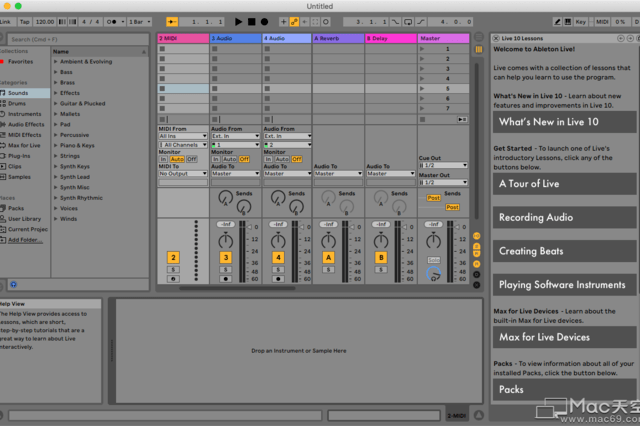Click the Punch-Out switch icon
Image resolution: width=640 pixels, height=426 pixels.
point(421,22)
